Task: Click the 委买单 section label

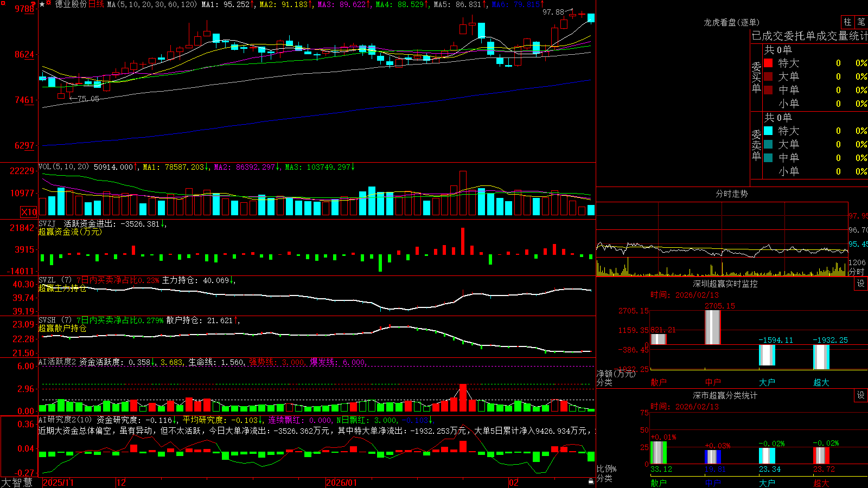Action: [x=756, y=77]
